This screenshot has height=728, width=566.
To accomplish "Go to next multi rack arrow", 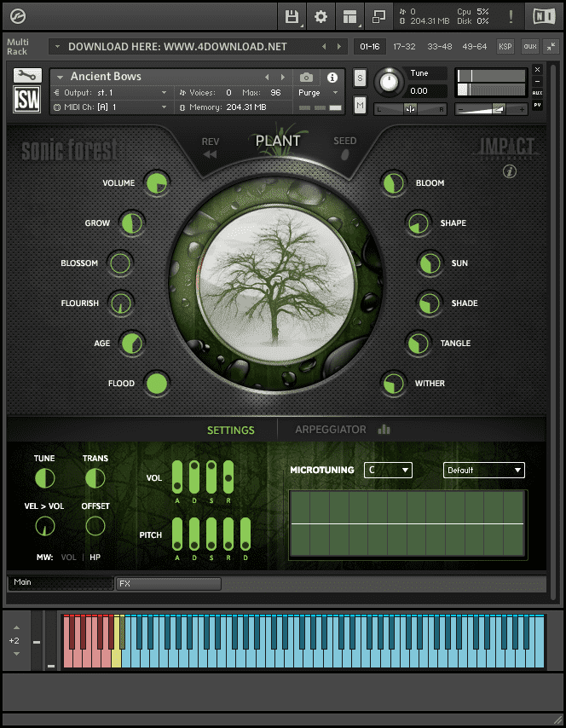I will [x=339, y=46].
